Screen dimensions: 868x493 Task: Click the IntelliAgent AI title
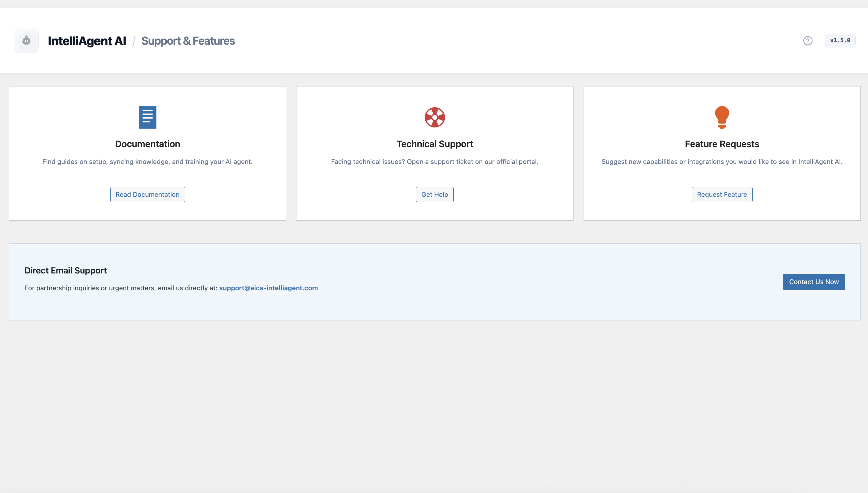[x=87, y=41]
